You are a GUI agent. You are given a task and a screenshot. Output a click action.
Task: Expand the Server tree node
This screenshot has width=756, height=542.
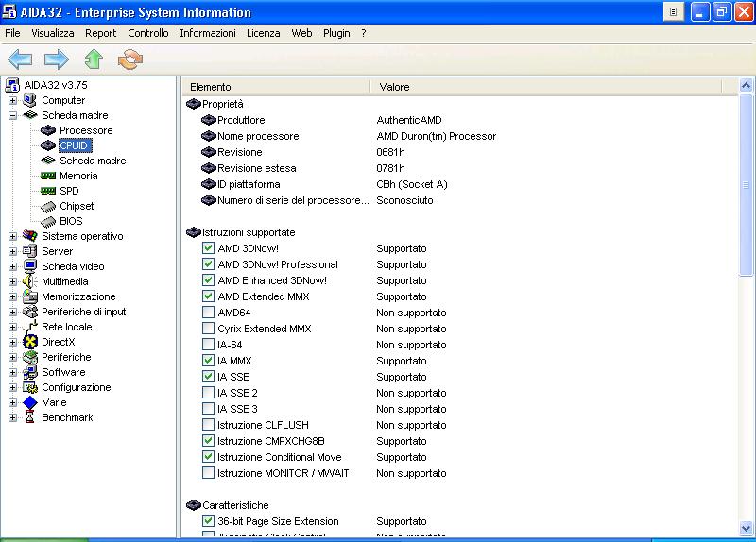(x=12, y=251)
